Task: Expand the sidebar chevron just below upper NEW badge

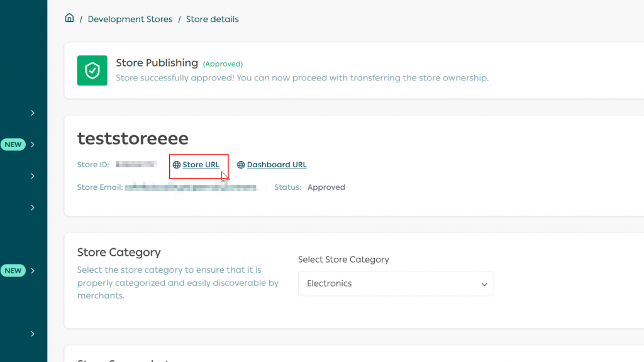Action: pyautogui.click(x=33, y=176)
